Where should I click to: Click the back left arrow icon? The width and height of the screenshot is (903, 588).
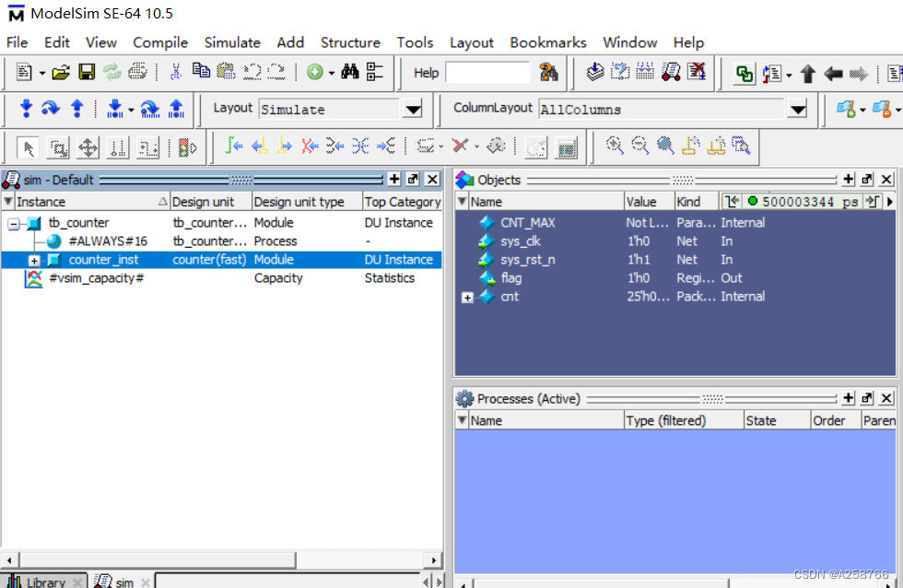pos(833,74)
